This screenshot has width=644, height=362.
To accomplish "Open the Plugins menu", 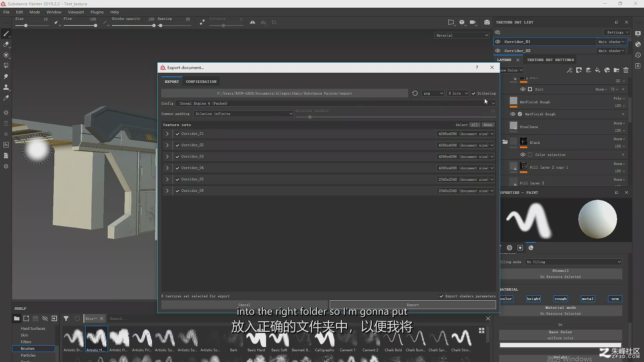I will [97, 12].
